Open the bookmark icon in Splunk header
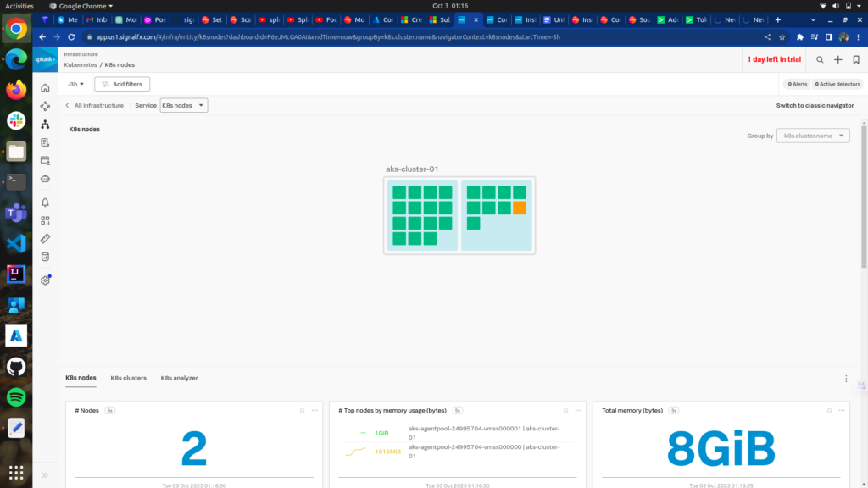Viewport: 868px width, 488px height. tap(856, 59)
